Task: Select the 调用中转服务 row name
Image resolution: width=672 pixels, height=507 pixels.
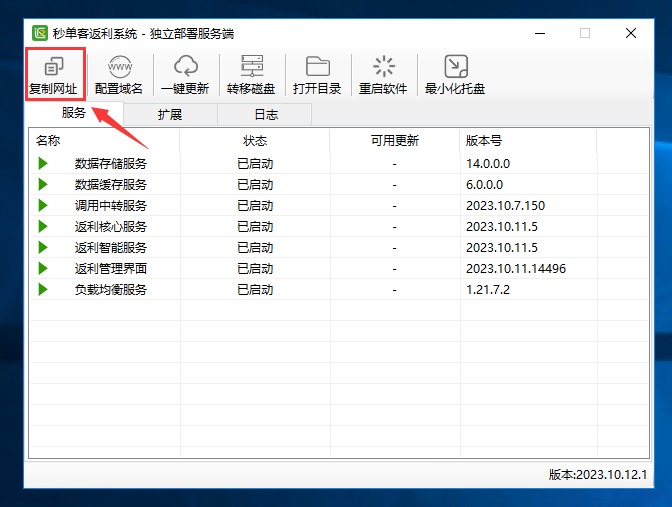Action: [111, 206]
